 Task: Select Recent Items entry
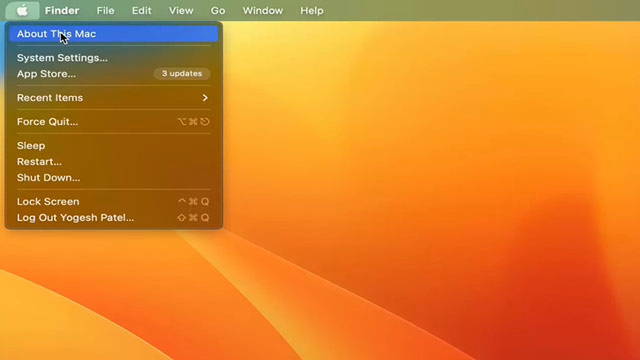point(113,98)
